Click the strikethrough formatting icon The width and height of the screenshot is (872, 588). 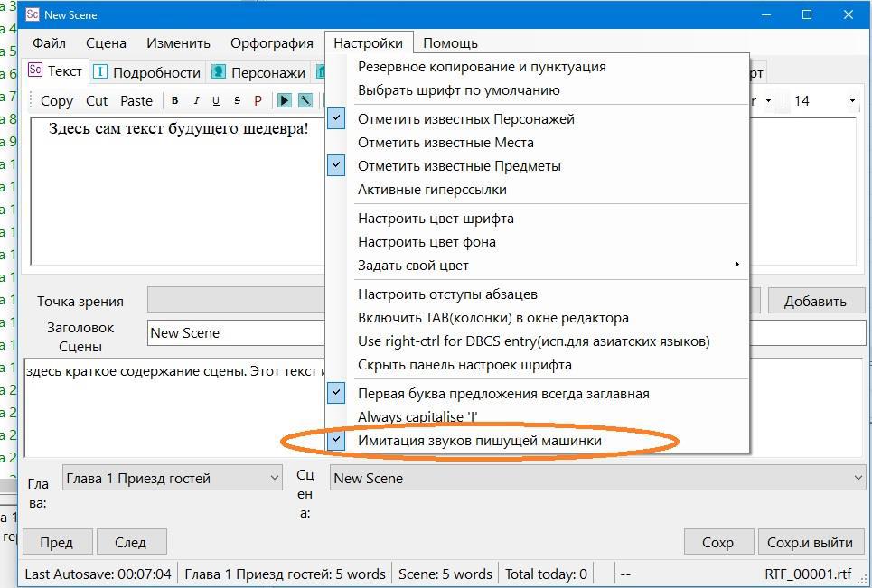(x=237, y=100)
